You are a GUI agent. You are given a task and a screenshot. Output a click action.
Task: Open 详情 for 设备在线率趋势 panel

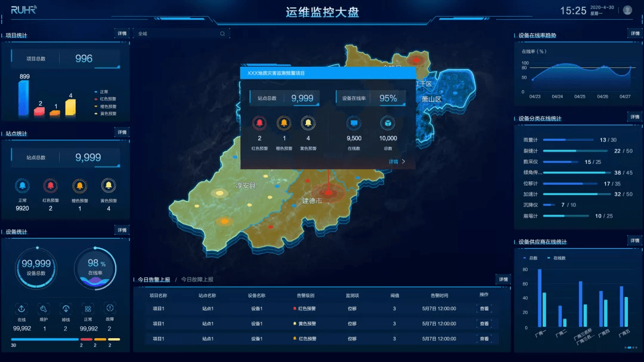pos(635,33)
